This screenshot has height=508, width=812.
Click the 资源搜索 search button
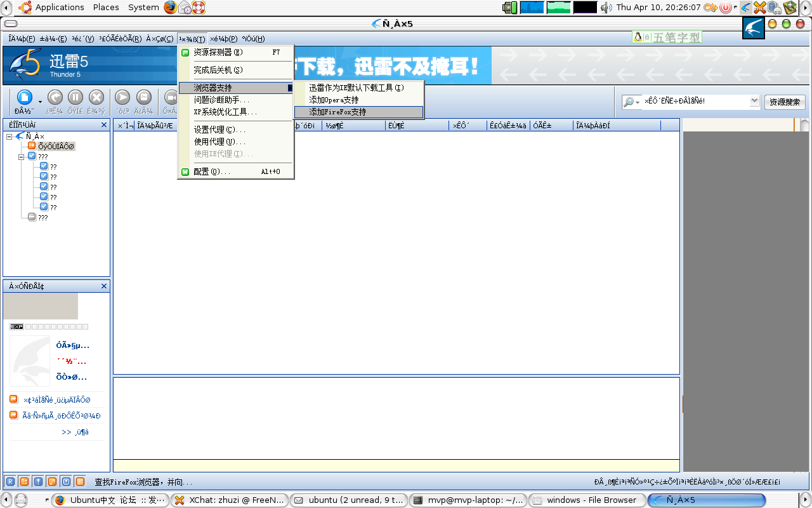coord(785,102)
